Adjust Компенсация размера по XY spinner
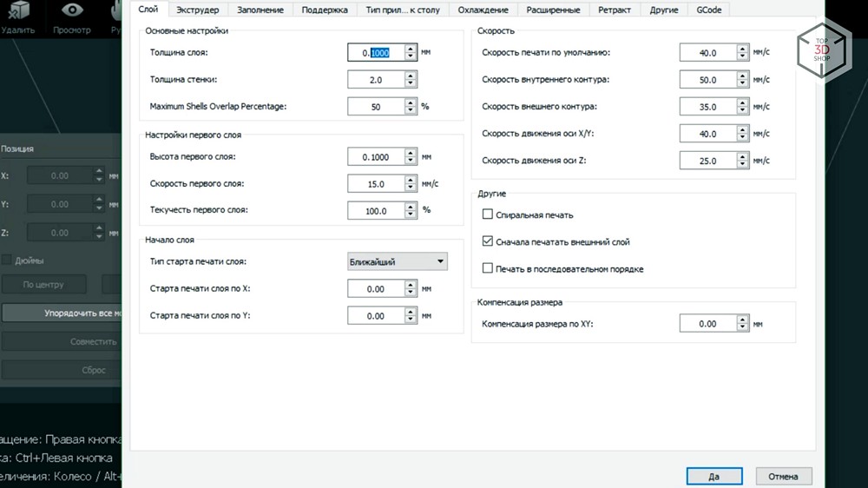Viewport: 868px width, 488px height. coord(742,324)
